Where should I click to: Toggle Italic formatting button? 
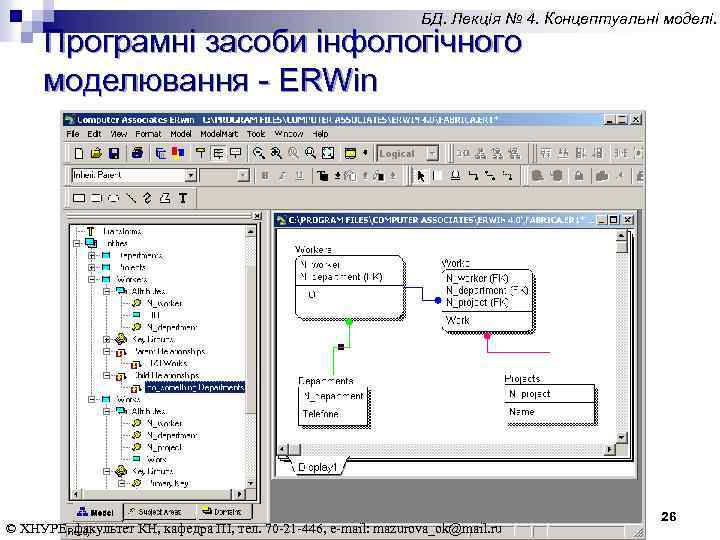tap(282, 176)
